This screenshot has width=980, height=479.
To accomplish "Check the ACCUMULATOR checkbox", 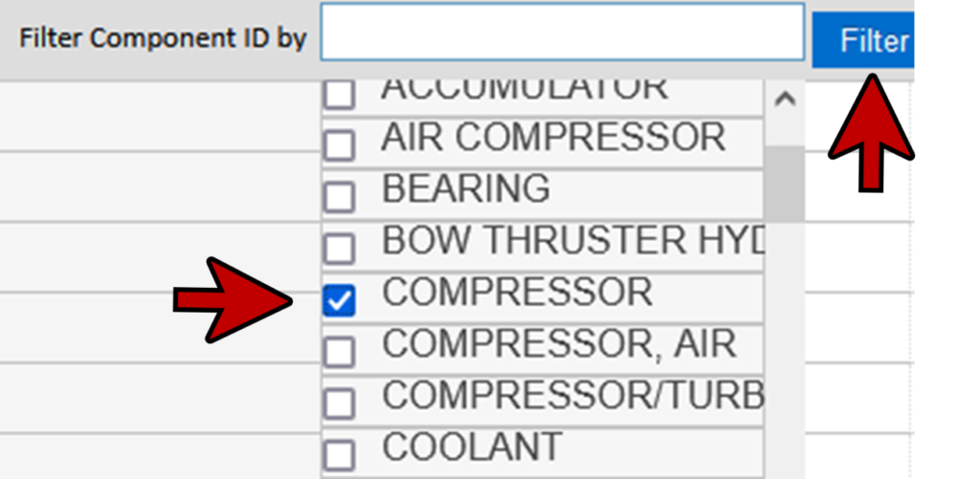I will point(339,94).
